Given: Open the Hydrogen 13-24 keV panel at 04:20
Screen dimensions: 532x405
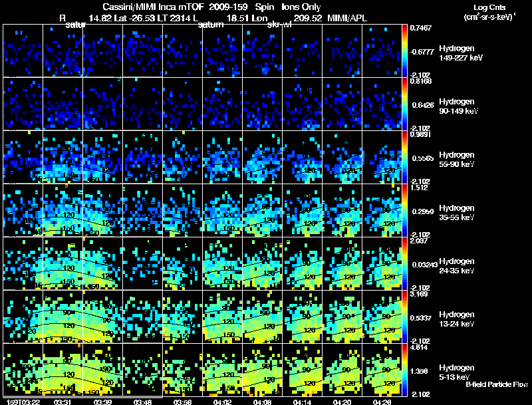Looking at the screenshot, I should [x=342, y=317].
